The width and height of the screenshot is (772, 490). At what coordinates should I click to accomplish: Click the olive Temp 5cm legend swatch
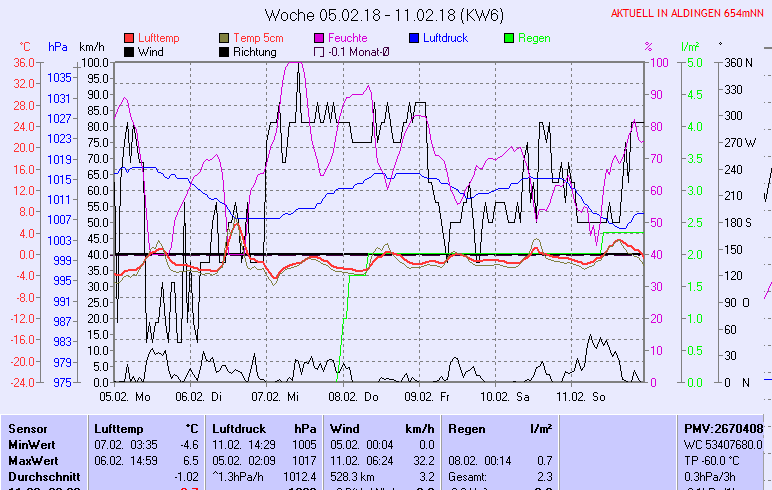click(224, 38)
